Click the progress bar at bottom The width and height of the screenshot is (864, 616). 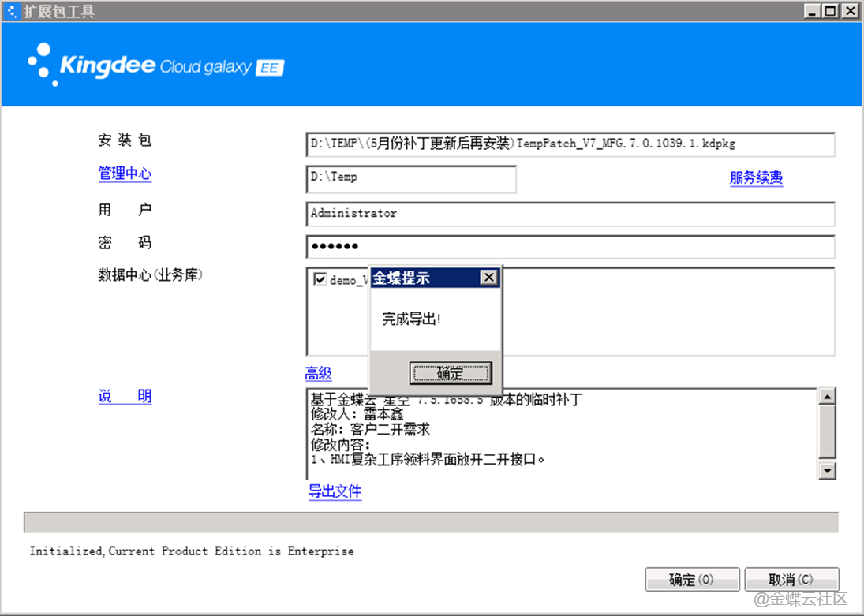[431, 522]
